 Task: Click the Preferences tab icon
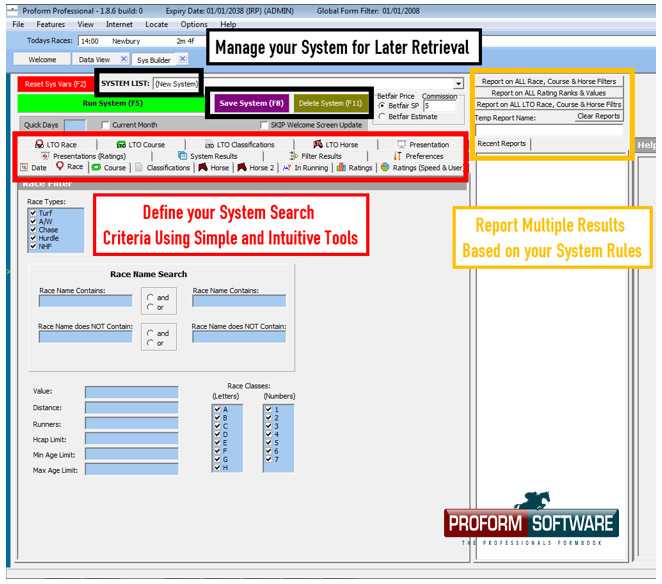[x=398, y=156]
